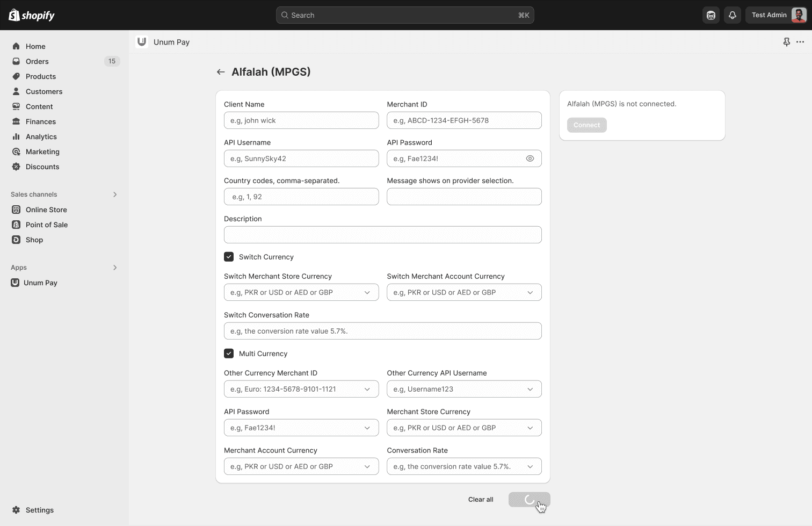The height and width of the screenshot is (526, 812).
Task: Click the Clear all button
Action: (x=480, y=500)
